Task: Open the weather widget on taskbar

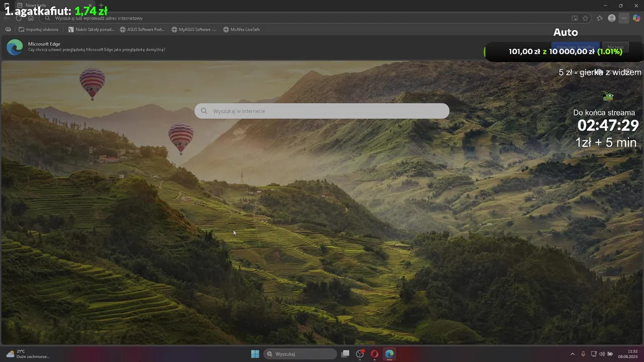Action: (28, 354)
